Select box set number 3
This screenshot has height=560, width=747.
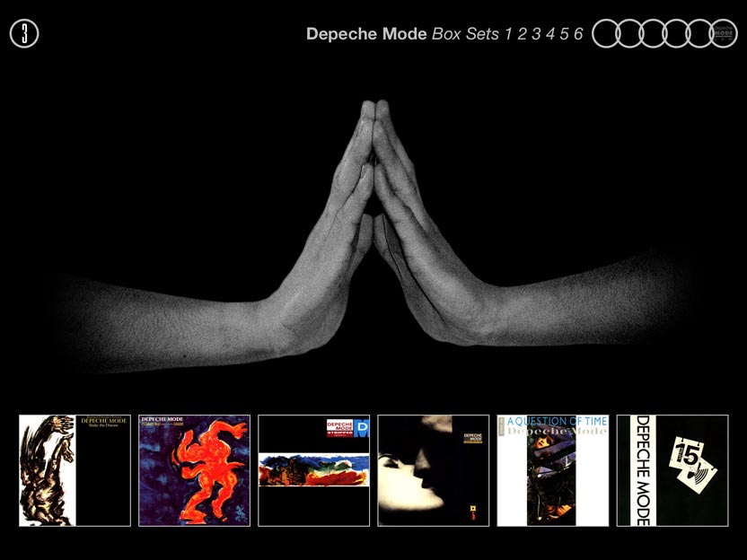click(x=536, y=34)
